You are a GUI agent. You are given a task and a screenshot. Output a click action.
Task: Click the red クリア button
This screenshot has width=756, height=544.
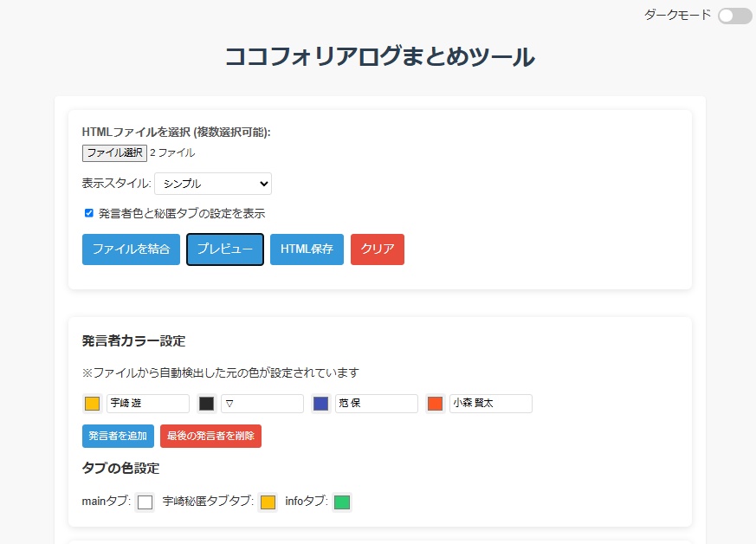click(377, 249)
